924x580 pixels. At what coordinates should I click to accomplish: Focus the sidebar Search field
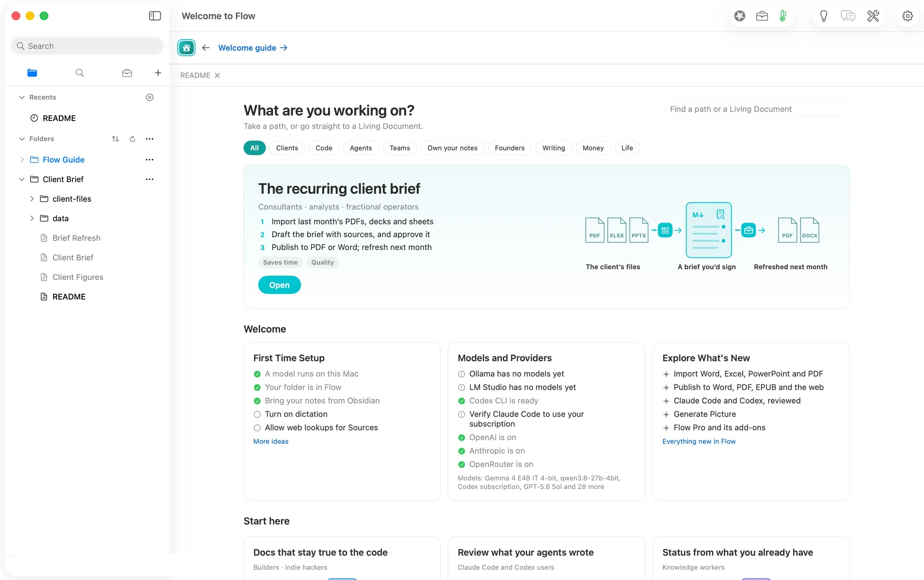[x=87, y=46]
